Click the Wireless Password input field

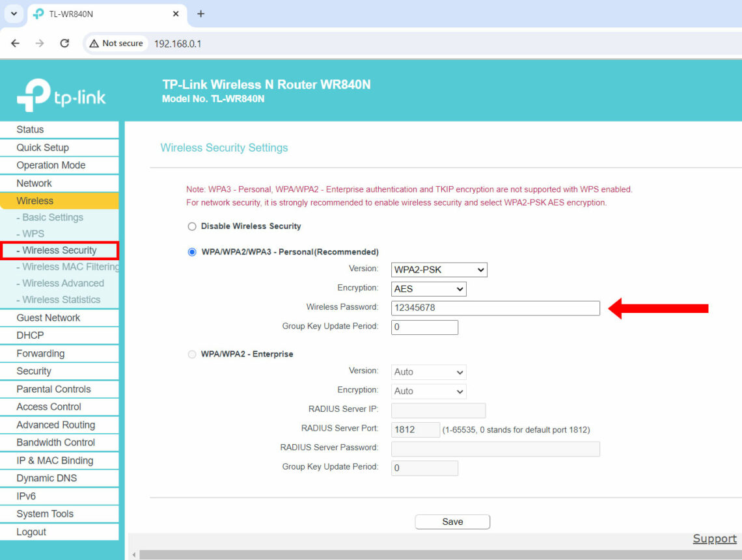point(495,308)
